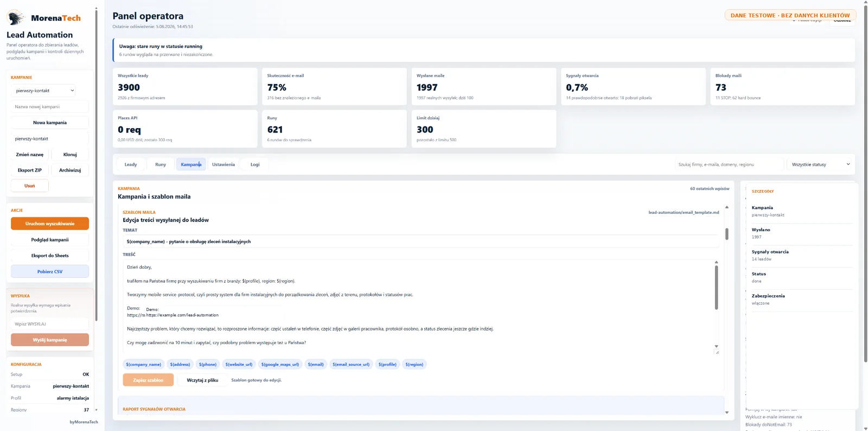Click the MorenaTech eagle logo
The width and height of the screenshot is (868, 431).
(x=16, y=18)
